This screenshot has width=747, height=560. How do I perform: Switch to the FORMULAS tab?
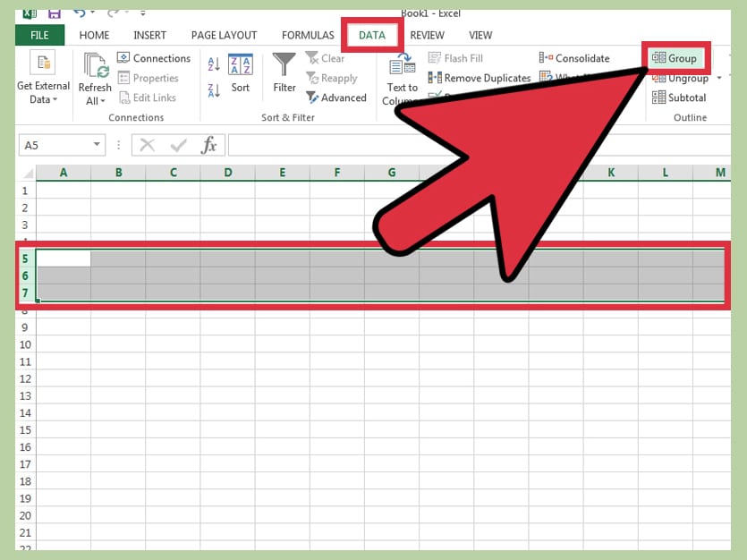pos(308,35)
